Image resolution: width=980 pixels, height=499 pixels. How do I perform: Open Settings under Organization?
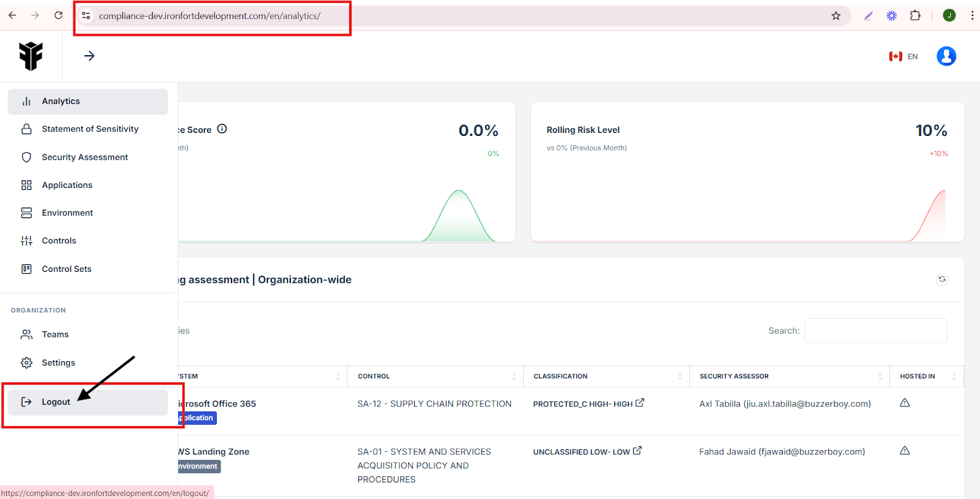point(58,362)
